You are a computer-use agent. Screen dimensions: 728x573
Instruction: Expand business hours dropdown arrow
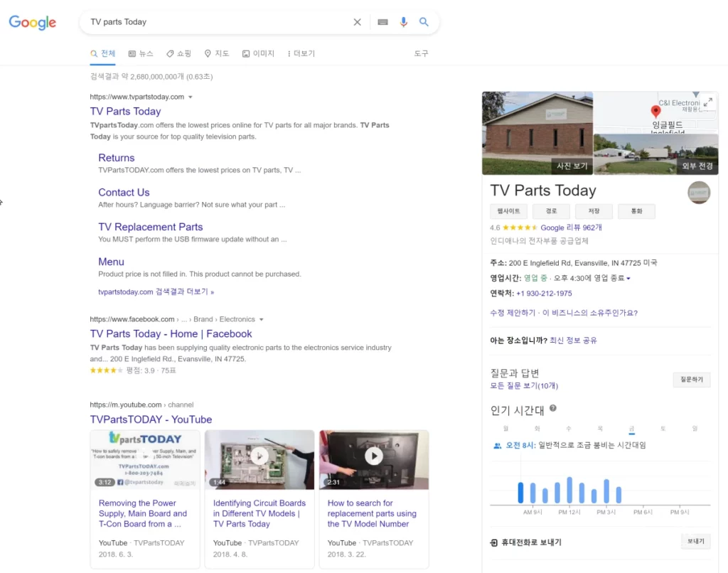pyautogui.click(x=628, y=279)
